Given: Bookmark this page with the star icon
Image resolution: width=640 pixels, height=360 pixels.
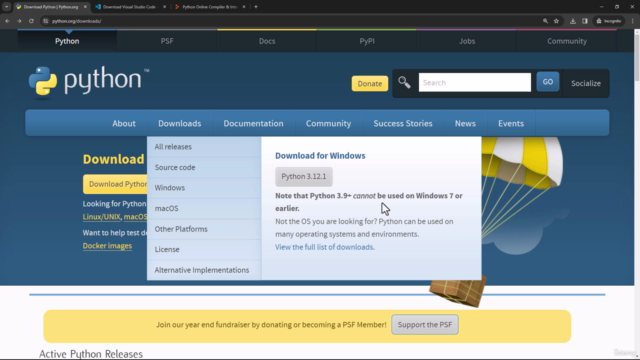Looking at the screenshot, I should point(556,21).
